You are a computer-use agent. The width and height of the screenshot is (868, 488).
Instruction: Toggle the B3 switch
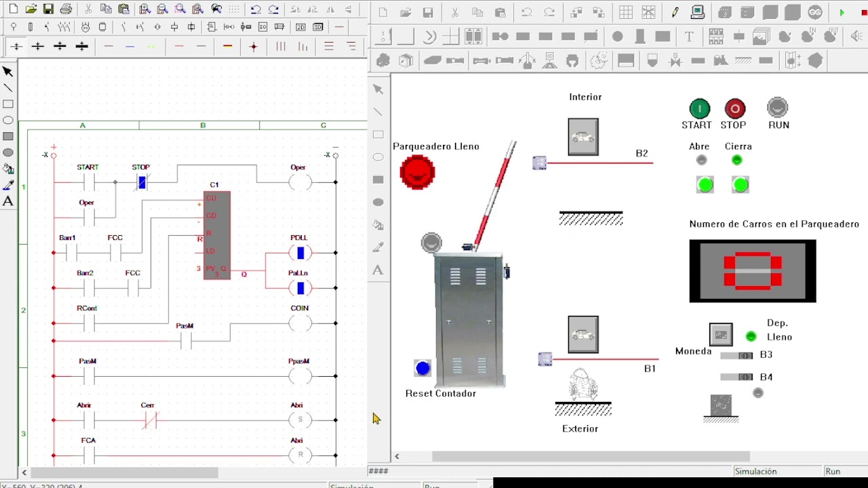[x=737, y=355]
